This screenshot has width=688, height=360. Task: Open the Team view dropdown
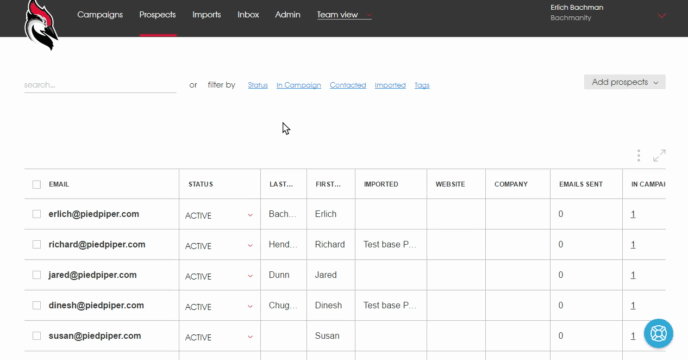[344, 15]
